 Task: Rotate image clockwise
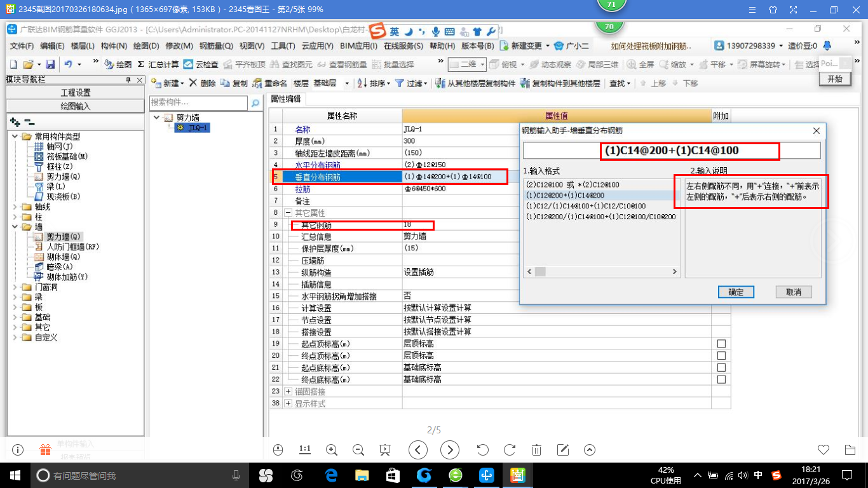[x=510, y=450]
